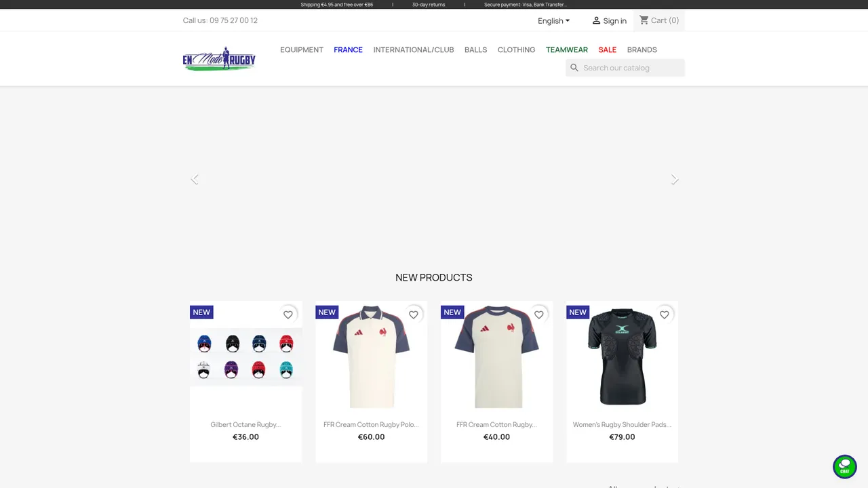Click the Shipping €4.95 banner text
Viewport: 868px width, 488px height.
click(x=337, y=5)
